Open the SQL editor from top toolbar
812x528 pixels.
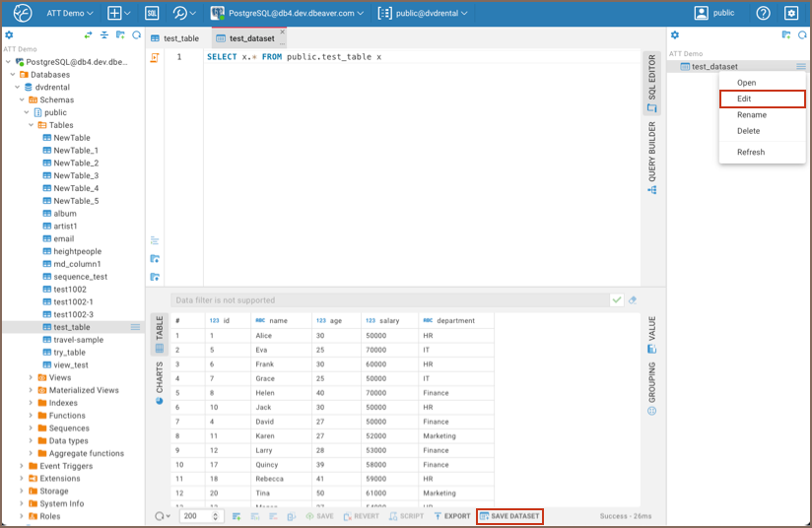coord(152,13)
